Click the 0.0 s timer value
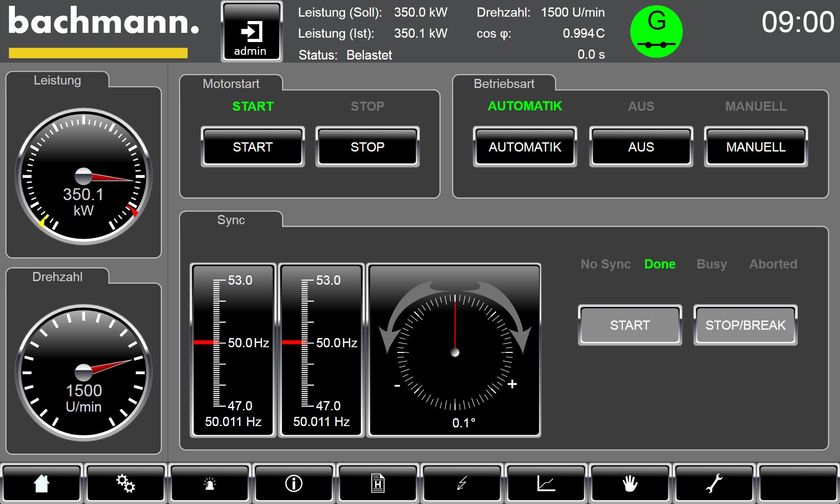This screenshot has height=504, width=840. (x=591, y=54)
